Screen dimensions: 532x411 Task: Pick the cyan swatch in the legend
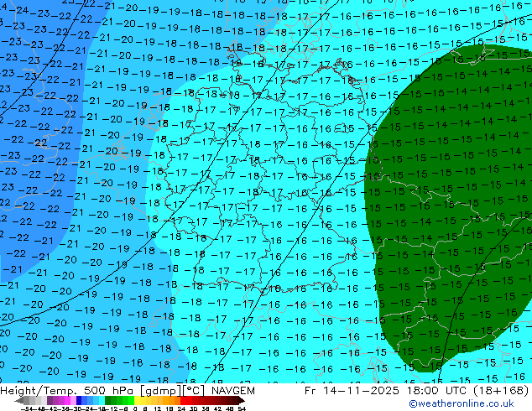click(102, 400)
